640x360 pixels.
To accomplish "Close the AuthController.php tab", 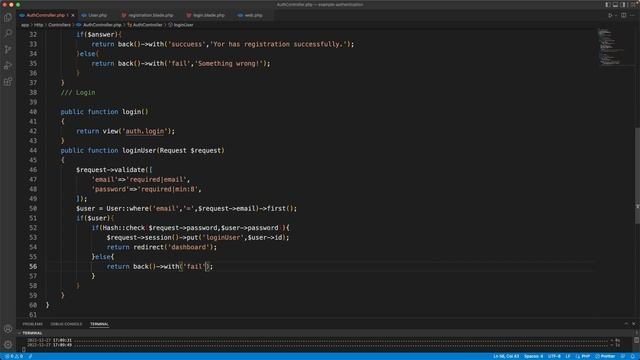I will point(73,15).
